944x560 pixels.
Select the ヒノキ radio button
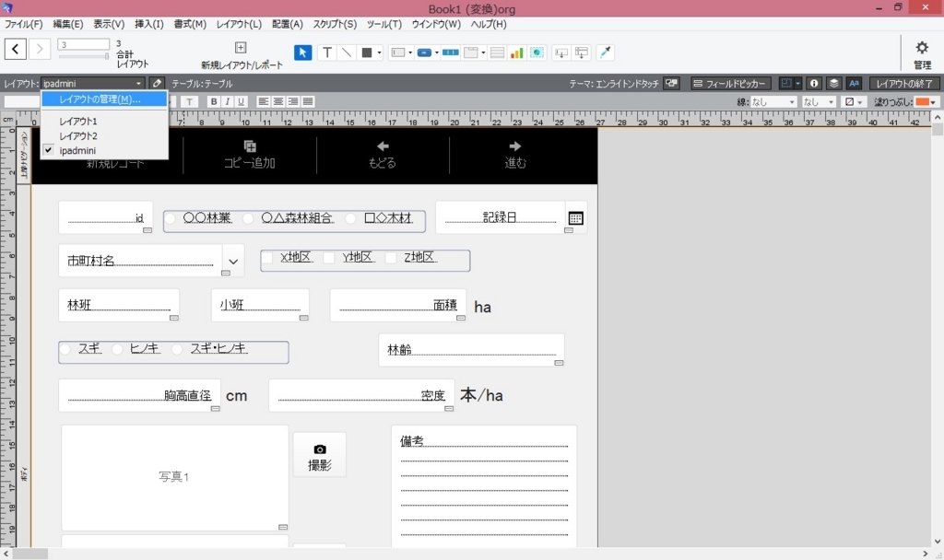[x=117, y=349]
